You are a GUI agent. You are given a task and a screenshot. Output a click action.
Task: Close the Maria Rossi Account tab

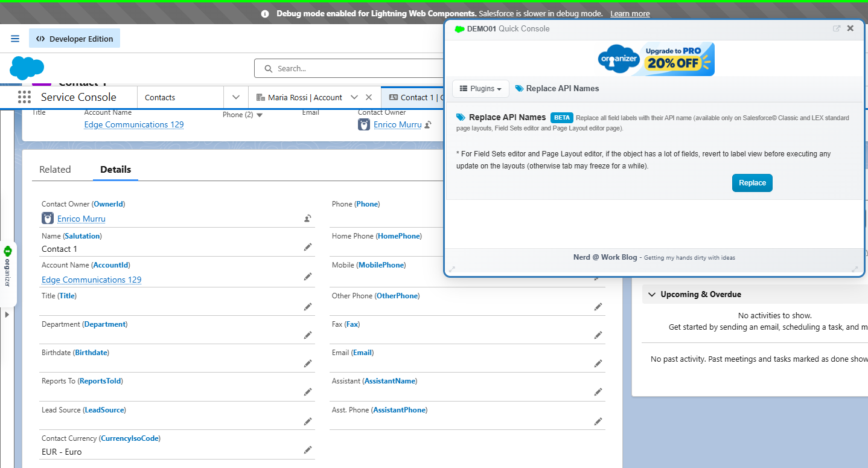click(369, 97)
